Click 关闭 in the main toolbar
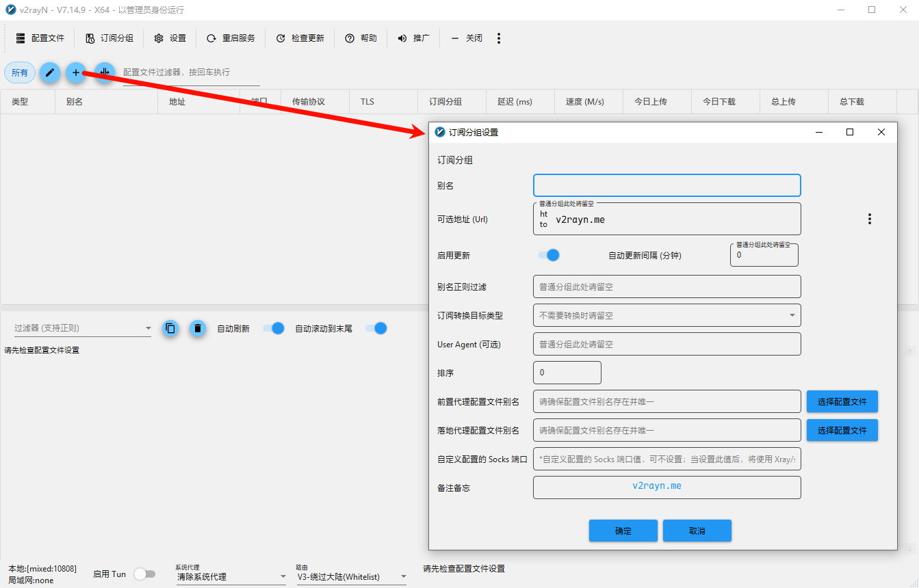919x588 pixels. tap(467, 38)
